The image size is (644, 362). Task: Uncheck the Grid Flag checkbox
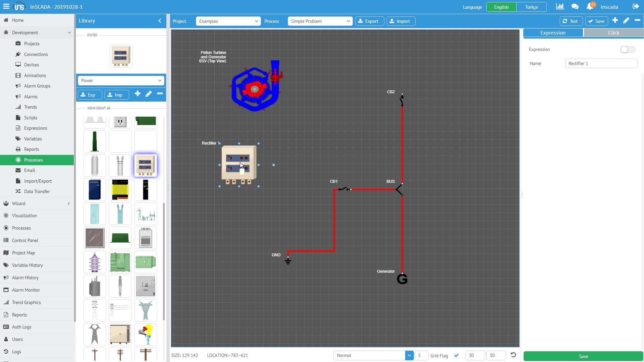pos(456,355)
